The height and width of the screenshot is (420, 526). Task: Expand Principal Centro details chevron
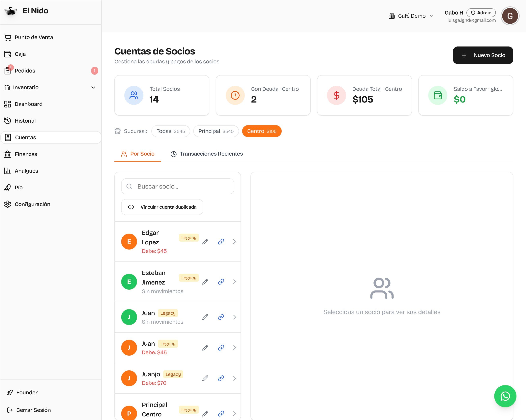click(234, 413)
